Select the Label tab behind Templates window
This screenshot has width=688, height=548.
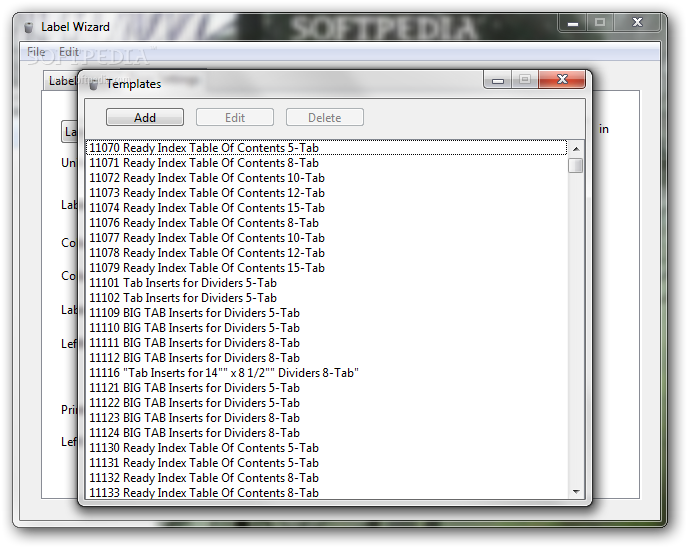(61, 81)
